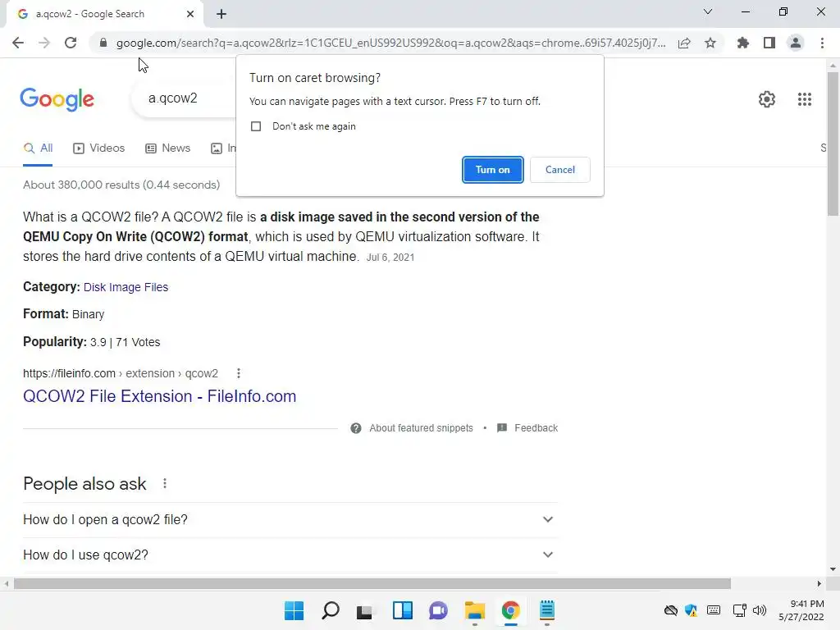Expand "How do I use qcow2?"
Viewport: 840px width, 630px height.
290,555
